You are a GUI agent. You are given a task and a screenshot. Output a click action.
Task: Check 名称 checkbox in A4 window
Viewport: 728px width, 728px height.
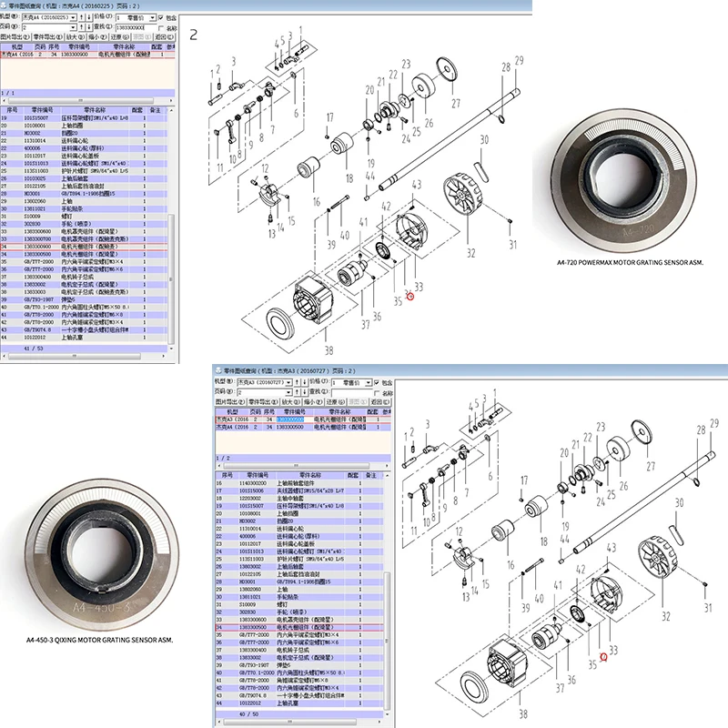click(161, 28)
